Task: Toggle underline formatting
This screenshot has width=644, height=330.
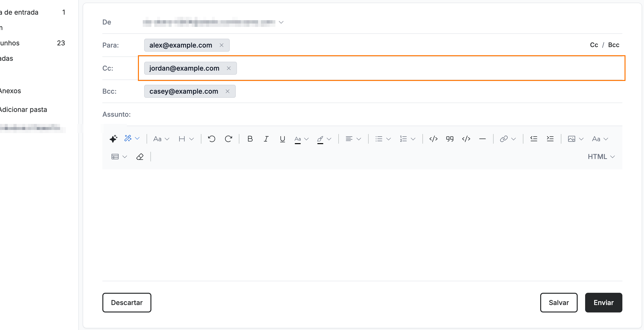Action: pyautogui.click(x=283, y=139)
